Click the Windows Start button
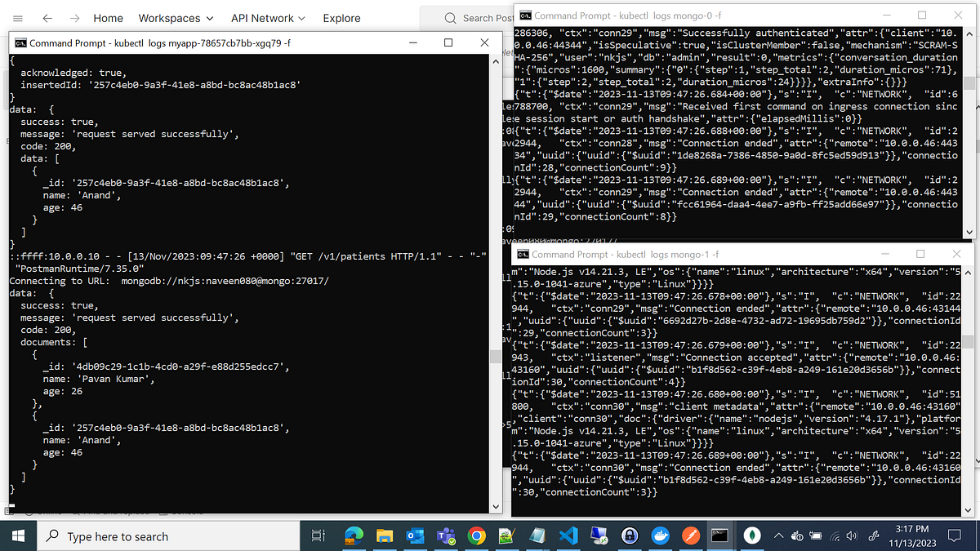 tap(16, 536)
